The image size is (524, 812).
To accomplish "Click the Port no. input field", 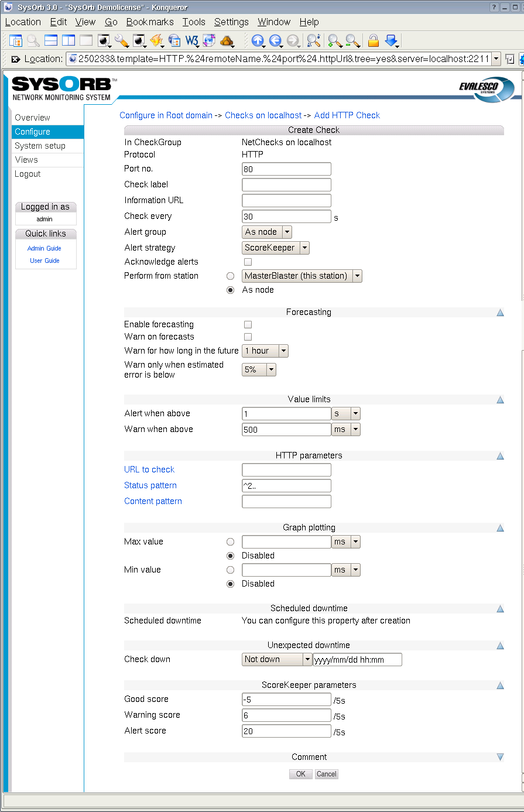I will (286, 169).
